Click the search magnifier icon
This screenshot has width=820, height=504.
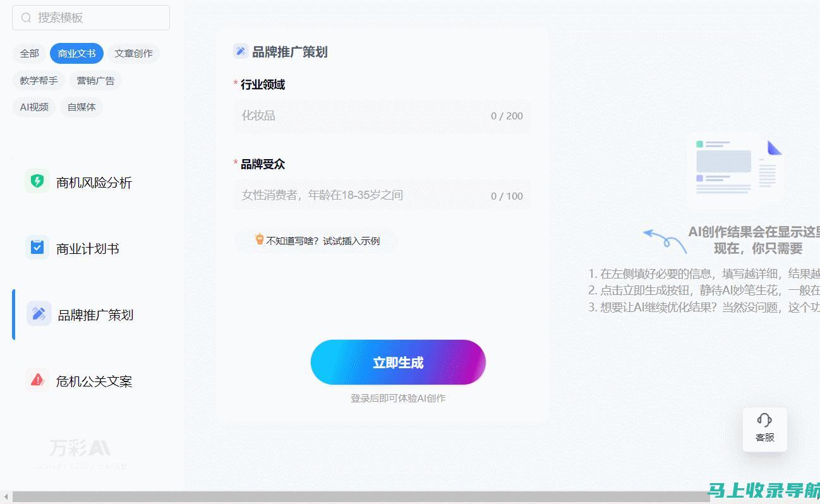click(26, 18)
